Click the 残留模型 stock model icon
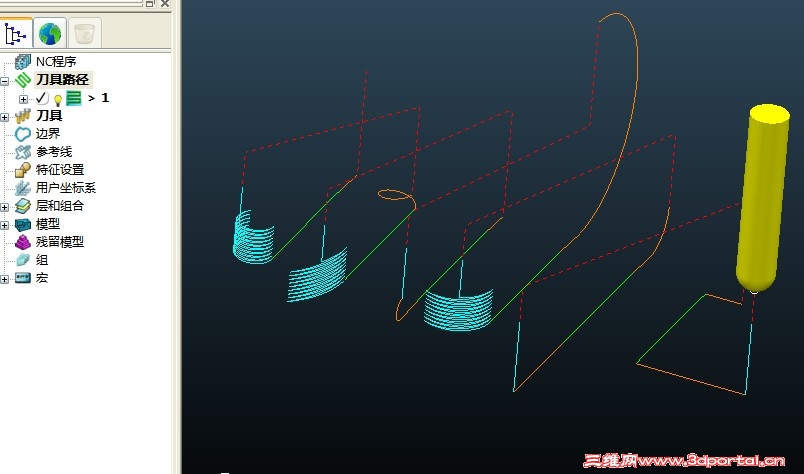The width and height of the screenshot is (804, 474). (x=23, y=242)
